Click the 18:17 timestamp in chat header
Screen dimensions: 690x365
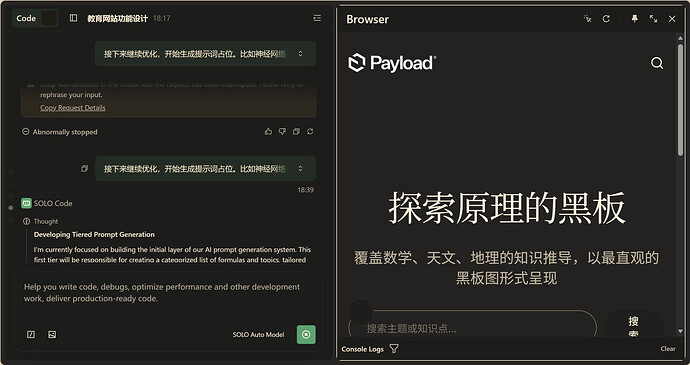(x=161, y=18)
